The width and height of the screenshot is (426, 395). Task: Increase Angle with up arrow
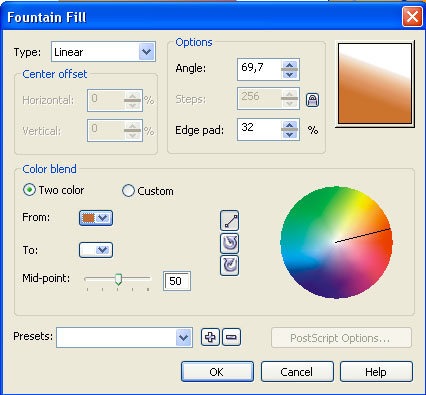pyautogui.click(x=289, y=65)
